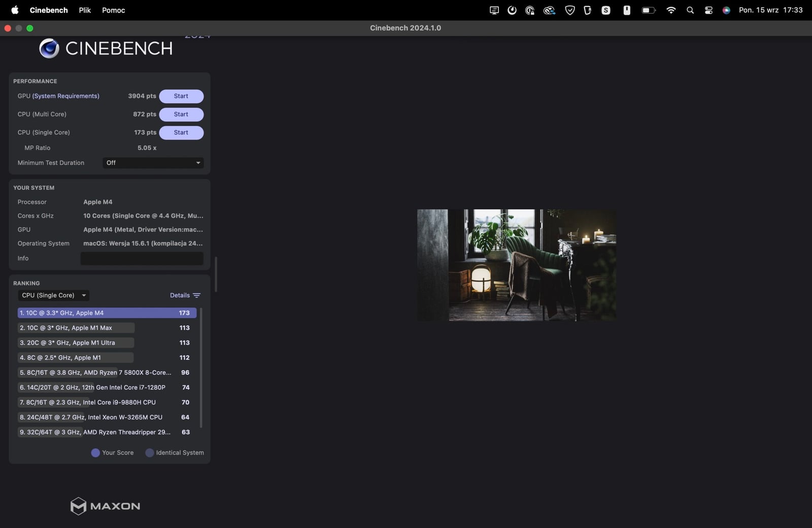Click the rendered room scene thumbnail
The height and width of the screenshot is (528, 812).
[x=517, y=265]
